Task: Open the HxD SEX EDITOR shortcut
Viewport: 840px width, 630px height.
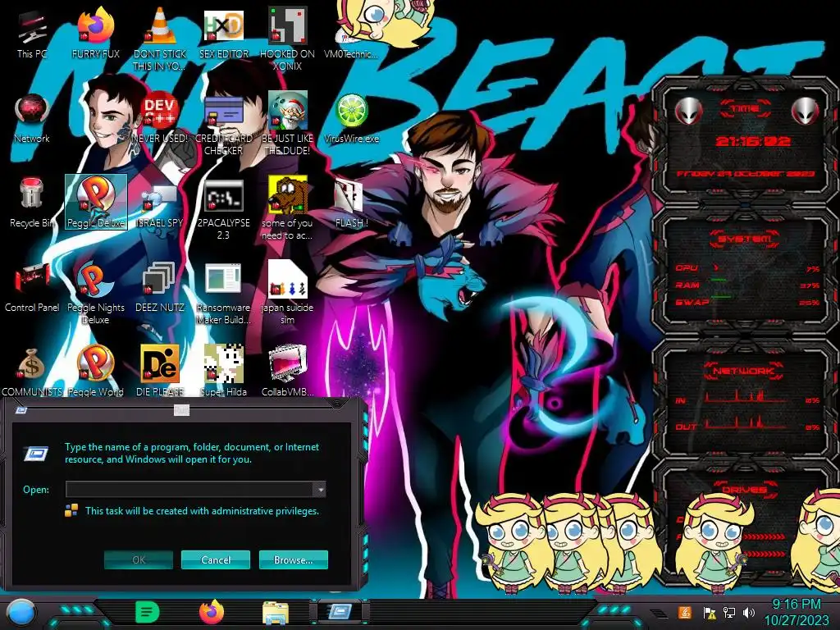Action: coord(223,33)
